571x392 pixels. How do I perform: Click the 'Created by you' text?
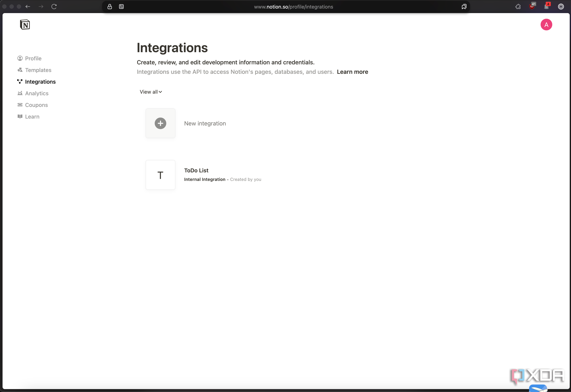click(x=245, y=179)
